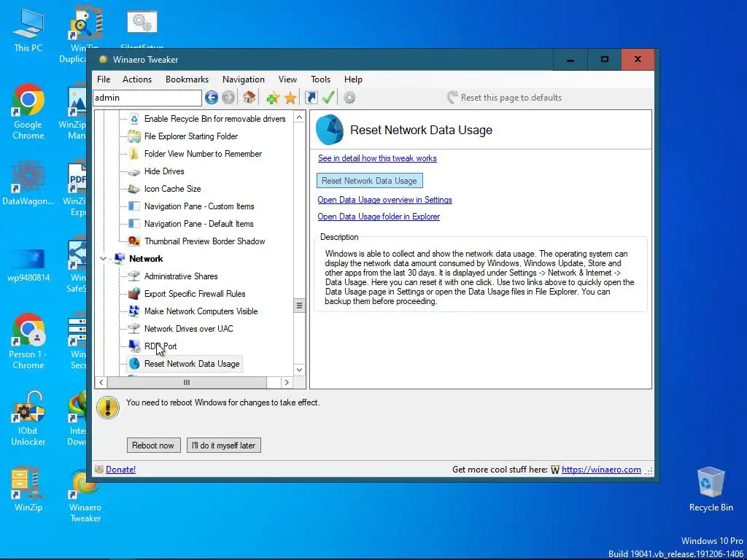
Task: Open Data Usage overview in Settings link
Action: [x=385, y=200]
